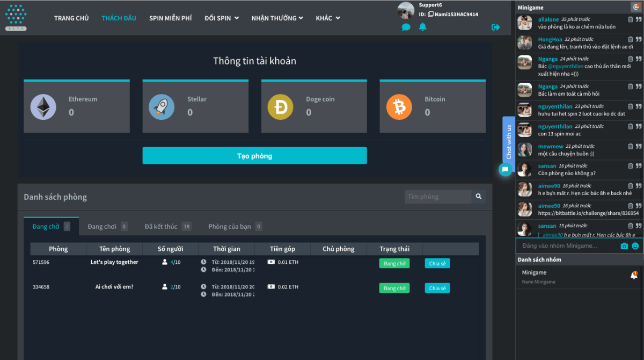Quote mewmew's chat message

tap(639, 146)
